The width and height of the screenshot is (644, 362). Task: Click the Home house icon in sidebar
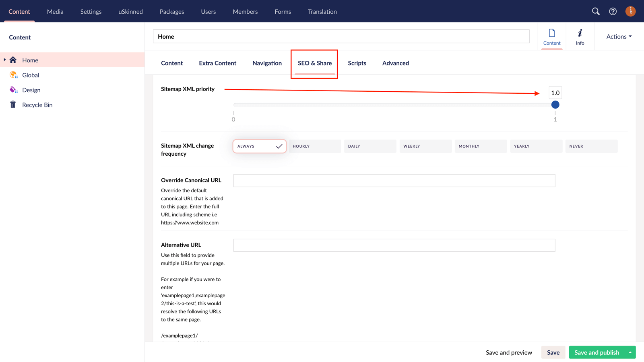point(13,60)
